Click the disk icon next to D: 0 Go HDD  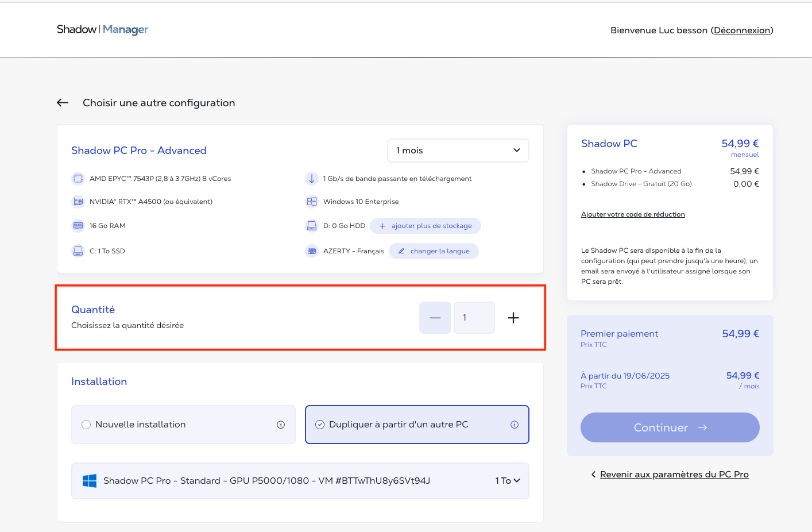[x=311, y=226]
